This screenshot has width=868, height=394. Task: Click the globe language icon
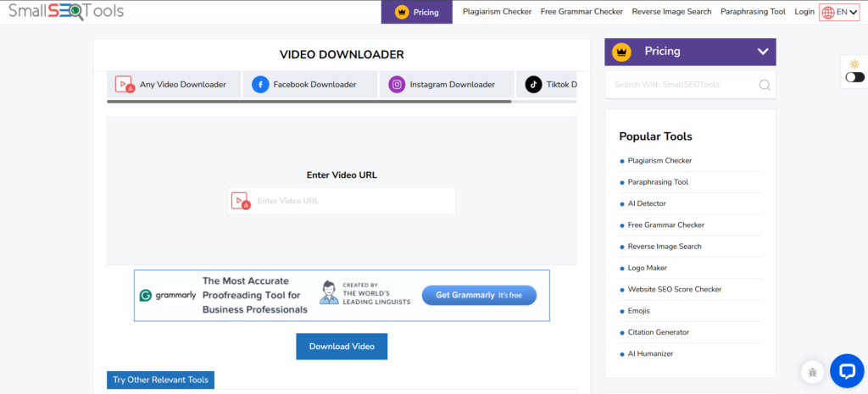pyautogui.click(x=828, y=12)
